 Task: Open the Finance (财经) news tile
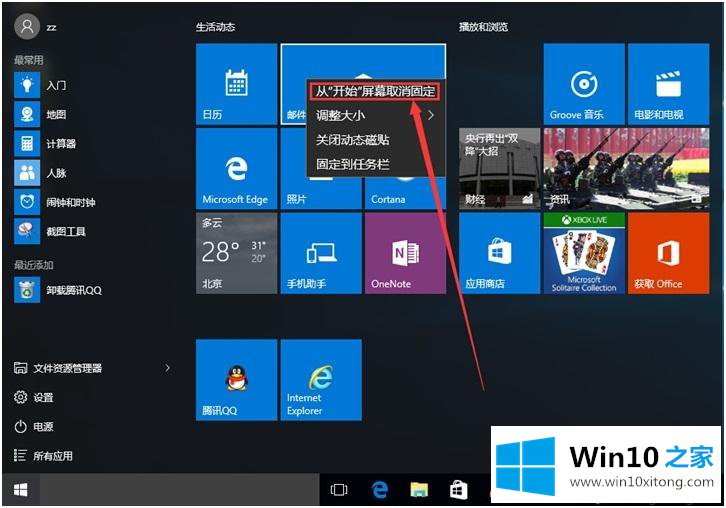(x=500, y=169)
